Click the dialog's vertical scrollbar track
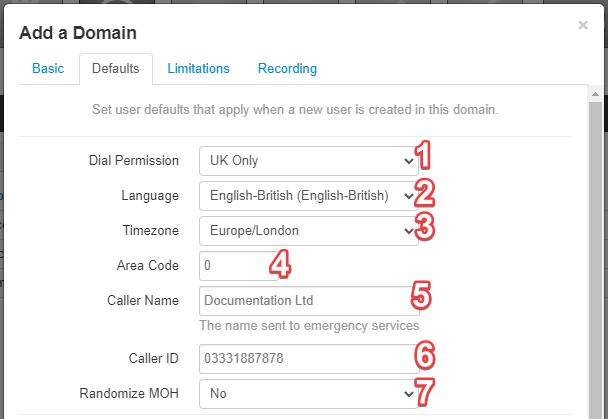608x419 pixels. pos(595,260)
